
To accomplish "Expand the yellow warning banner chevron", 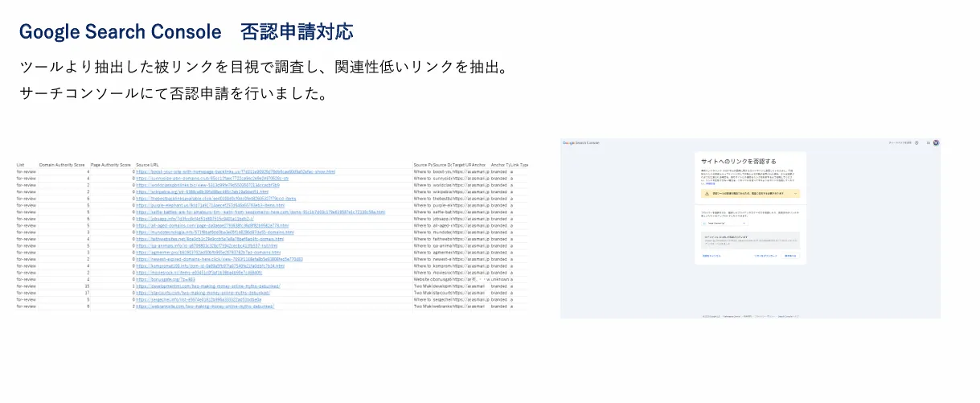I will pos(796,194).
